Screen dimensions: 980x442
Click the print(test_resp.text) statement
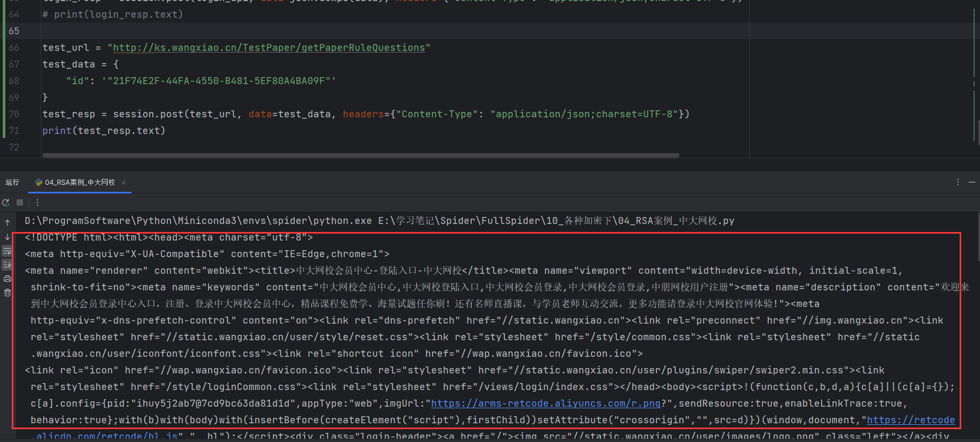[104, 131]
